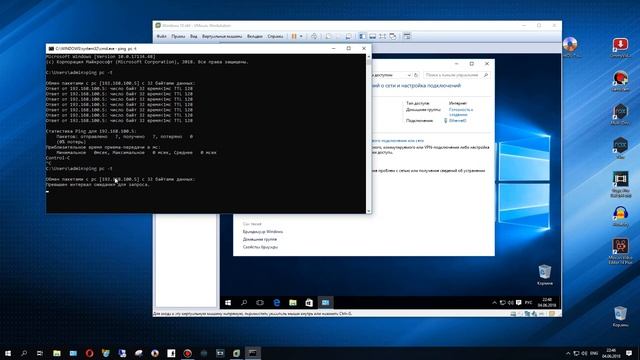Open Корзина on host desktop
This screenshot has width=640, height=360.
click(620, 317)
